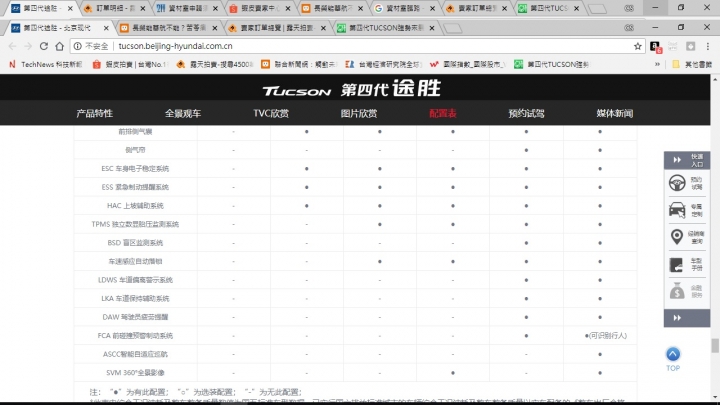Go to the browser home page icon

coord(59,46)
